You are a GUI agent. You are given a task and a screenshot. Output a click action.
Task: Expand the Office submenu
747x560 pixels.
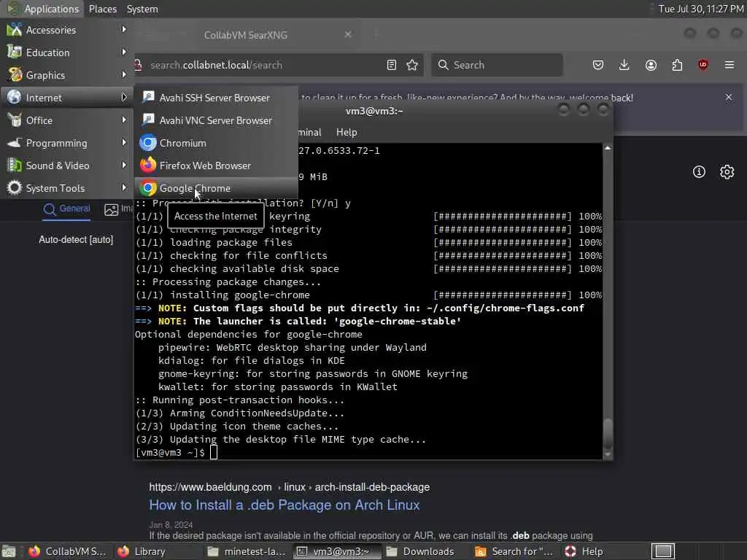click(66, 120)
